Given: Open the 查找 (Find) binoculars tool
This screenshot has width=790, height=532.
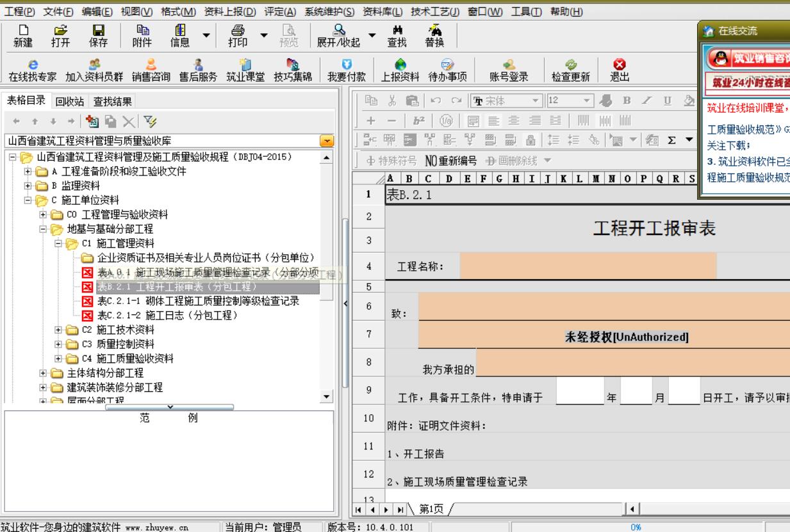Looking at the screenshot, I should tap(397, 35).
